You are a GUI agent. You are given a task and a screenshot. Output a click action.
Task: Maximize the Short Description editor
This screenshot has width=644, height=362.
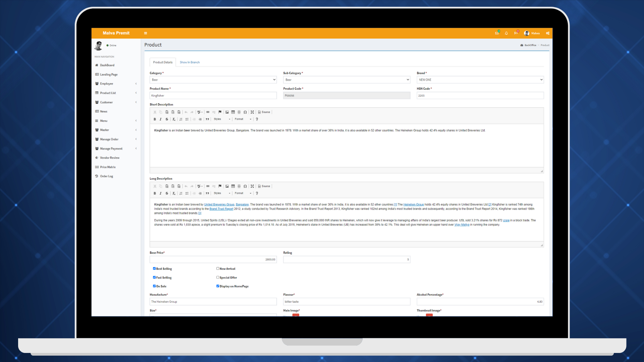tap(252, 112)
